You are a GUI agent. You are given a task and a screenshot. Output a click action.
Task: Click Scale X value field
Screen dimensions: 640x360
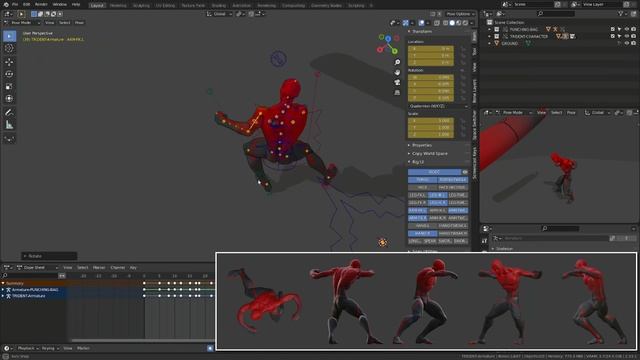coord(431,121)
